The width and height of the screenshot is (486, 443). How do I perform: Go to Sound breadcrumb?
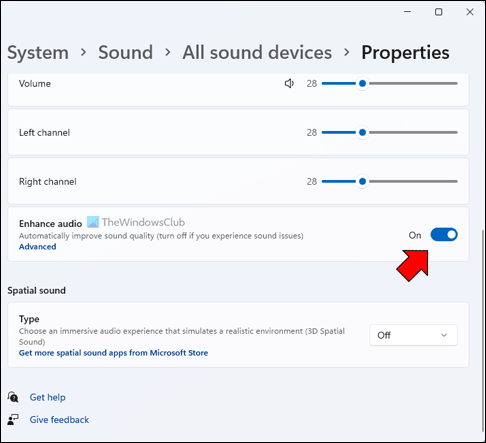tap(126, 53)
